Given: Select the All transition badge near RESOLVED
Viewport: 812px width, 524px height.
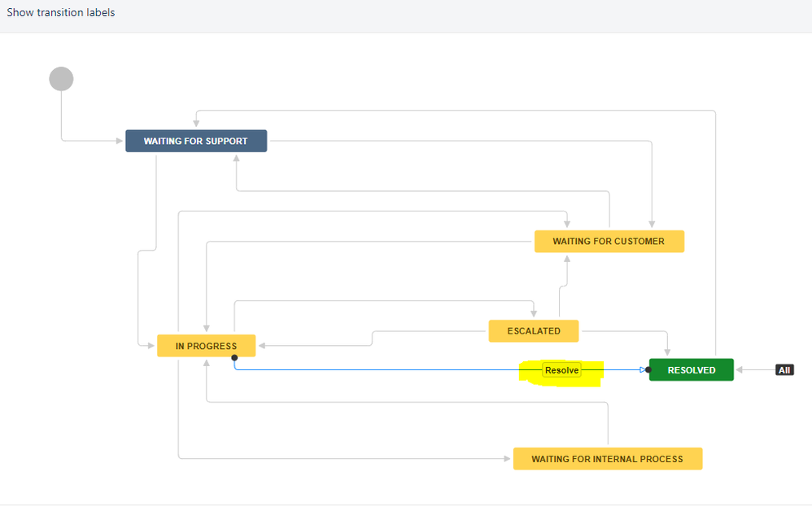Looking at the screenshot, I should coord(784,369).
